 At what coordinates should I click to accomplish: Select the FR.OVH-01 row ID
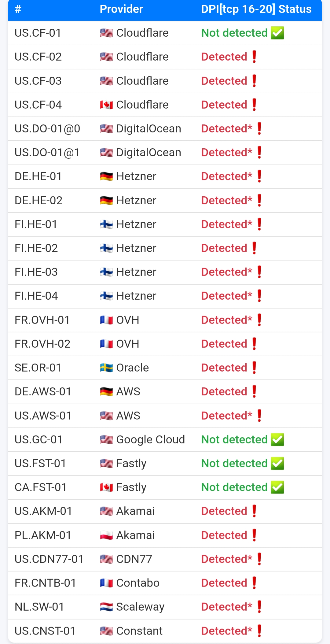point(42,320)
